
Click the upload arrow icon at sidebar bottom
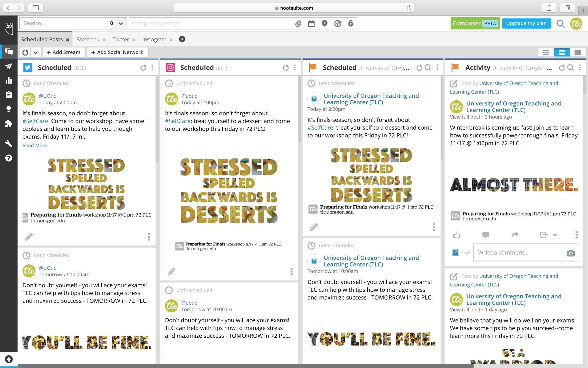(x=9, y=359)
